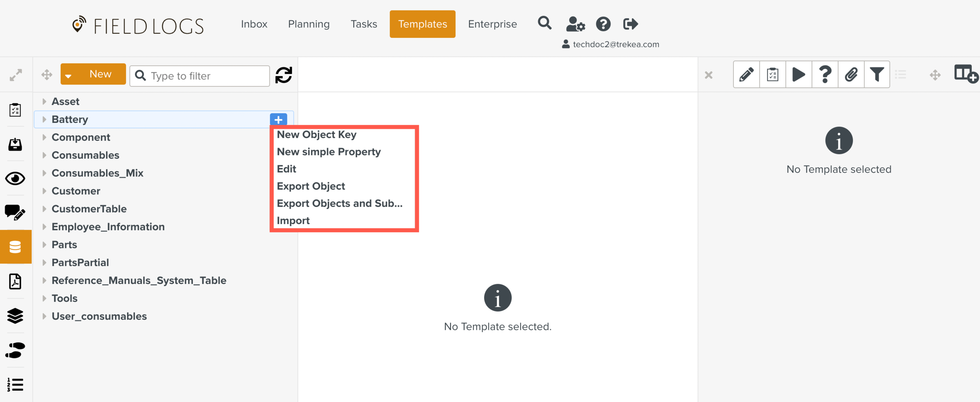
Task: Click the play arrow toolbar icon
Action: click(x=799, y=74)
